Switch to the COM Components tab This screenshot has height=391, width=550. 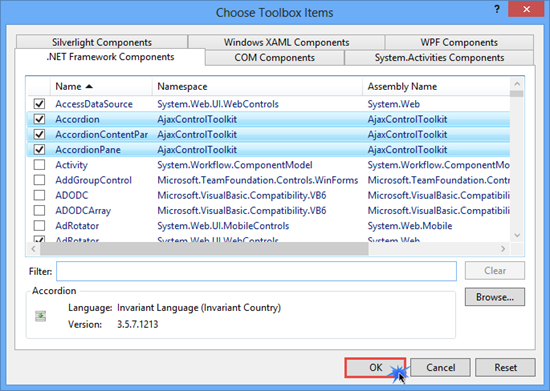click(274, 58)
